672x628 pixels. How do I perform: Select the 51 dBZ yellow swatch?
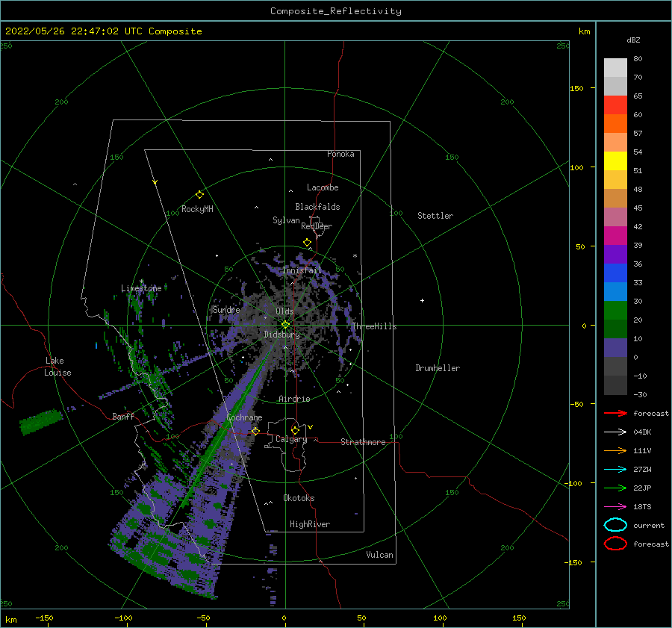615,161
